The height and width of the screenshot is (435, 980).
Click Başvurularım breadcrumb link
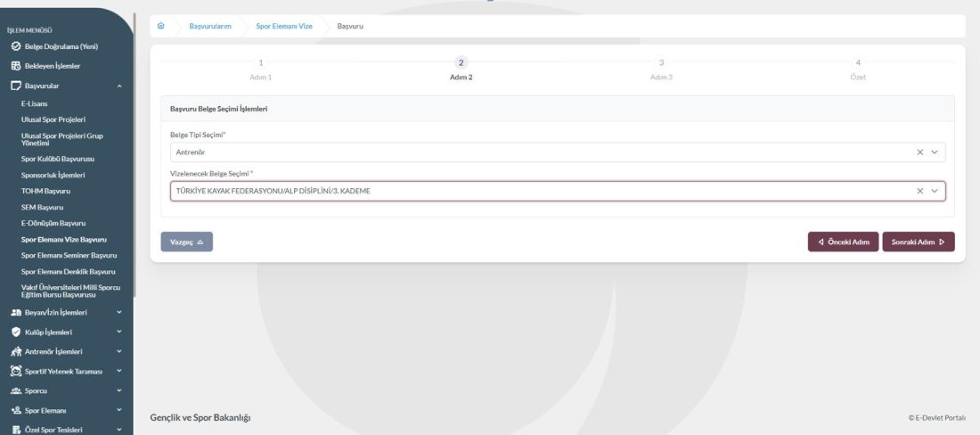pyautogui.click(x=210, y=26)
